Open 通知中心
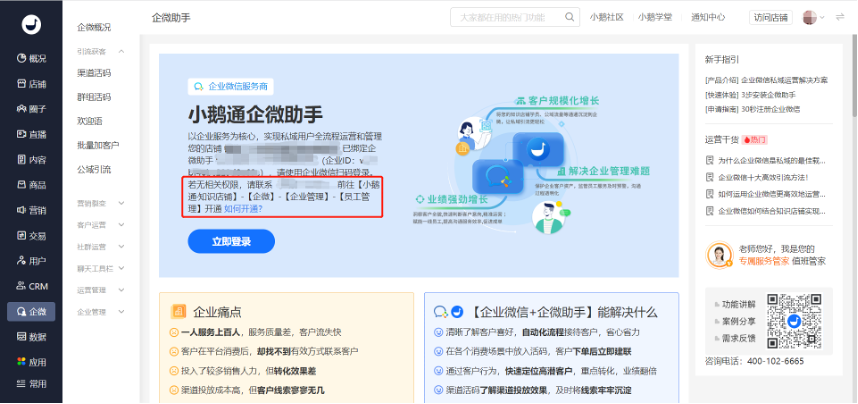The width and height of the screenshot is (858, 404). coord(708,18)
